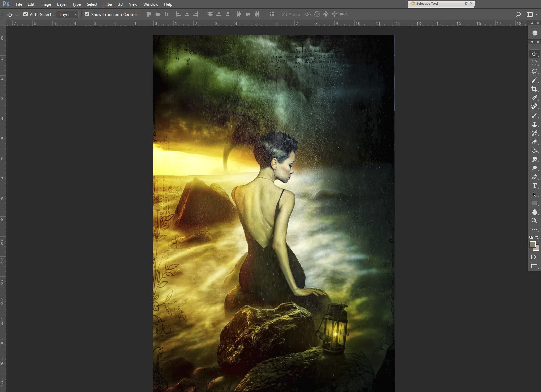Uncheck the Auto-Select checkbox
Viewport: 541px width, 392px height.
[x=26, y=14]
